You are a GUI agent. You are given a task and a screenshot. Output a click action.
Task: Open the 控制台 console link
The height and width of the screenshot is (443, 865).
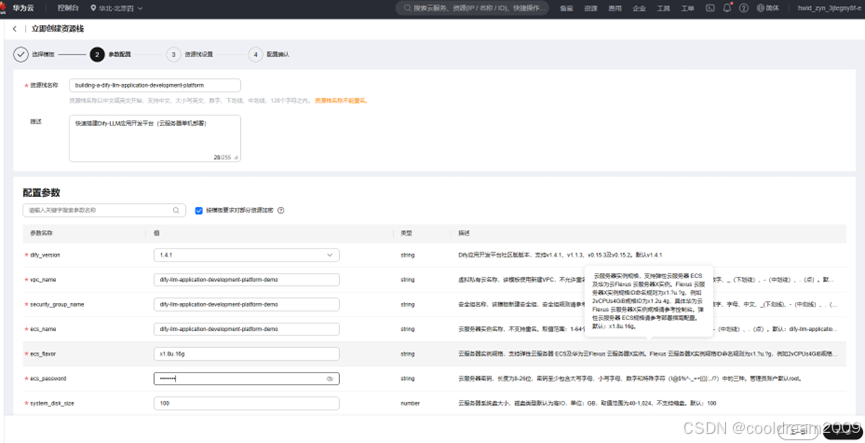[68, 8]
